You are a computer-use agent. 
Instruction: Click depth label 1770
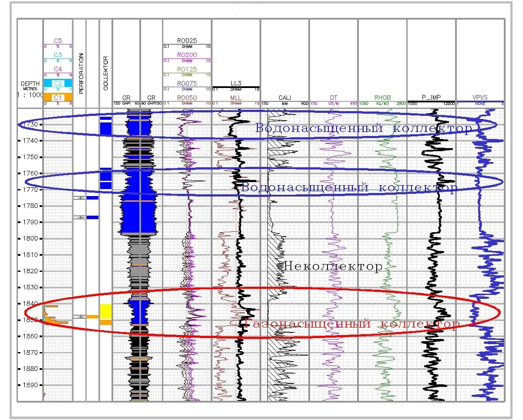click(30, 190)
